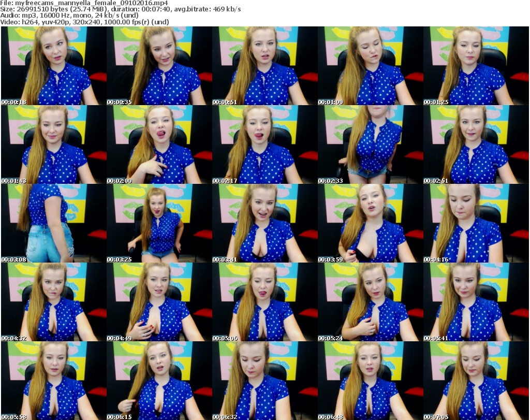Pick the frame timestamped 00:04:49
Screen dimensions: 530x420
(159, 302)
